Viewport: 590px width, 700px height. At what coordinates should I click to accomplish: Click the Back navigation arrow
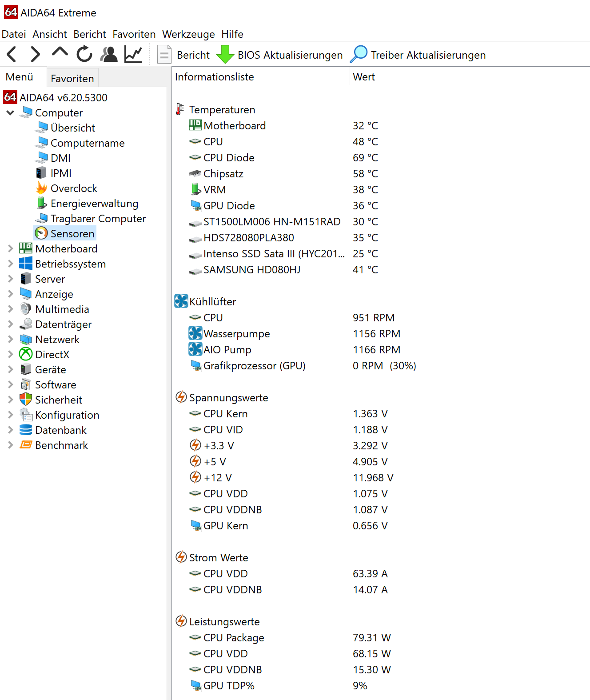[12, 55]
